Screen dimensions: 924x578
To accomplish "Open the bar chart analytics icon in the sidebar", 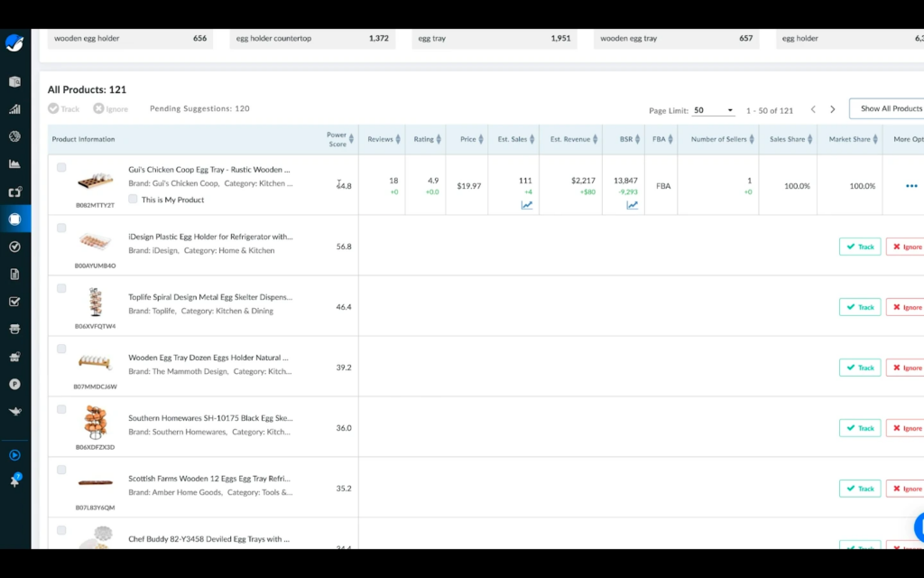I will pyautogui.click(x=14, y=109).
